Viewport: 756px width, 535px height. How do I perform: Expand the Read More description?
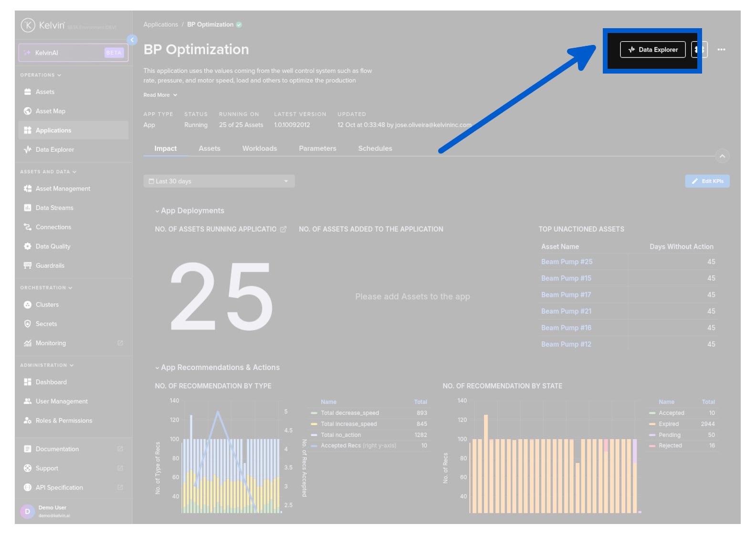(160, 95)
